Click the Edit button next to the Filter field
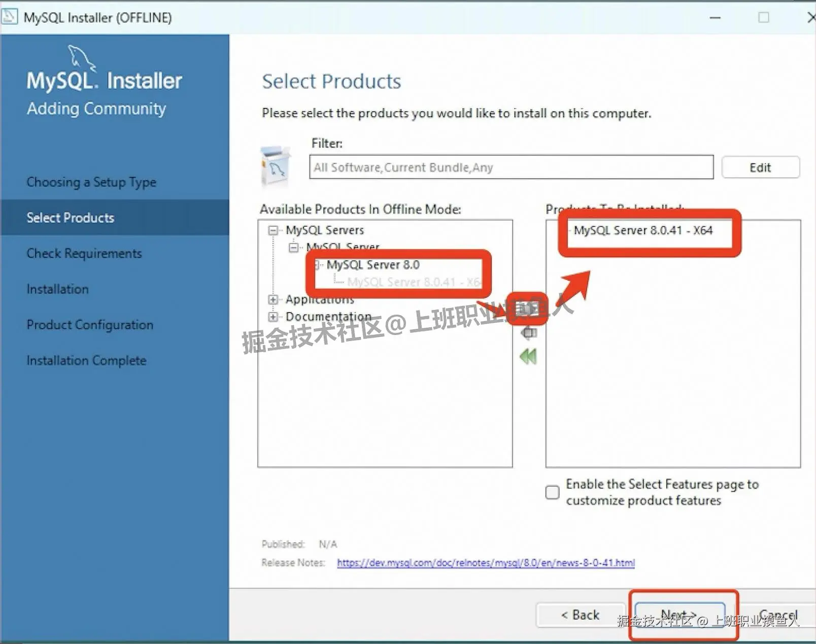This screenshot has width=816, height=644. 760,167
